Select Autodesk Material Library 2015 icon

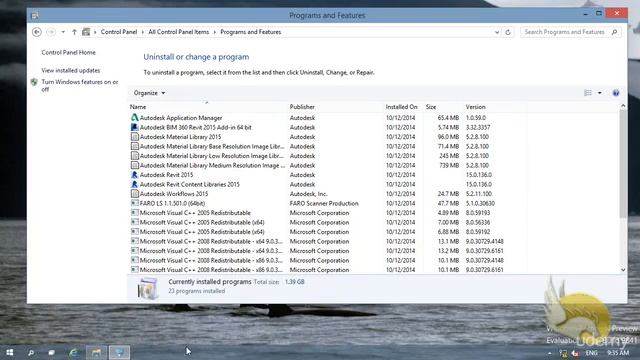[x=135, y=137]
